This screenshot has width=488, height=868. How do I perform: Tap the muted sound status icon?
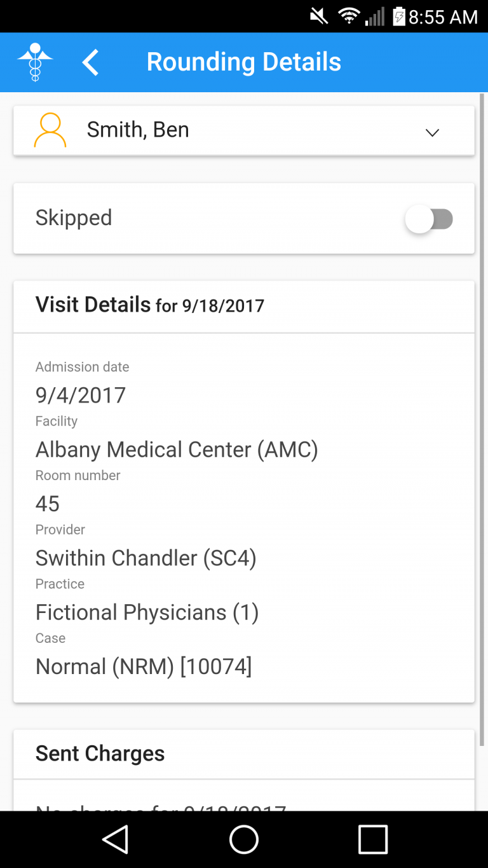pos(319,16)
